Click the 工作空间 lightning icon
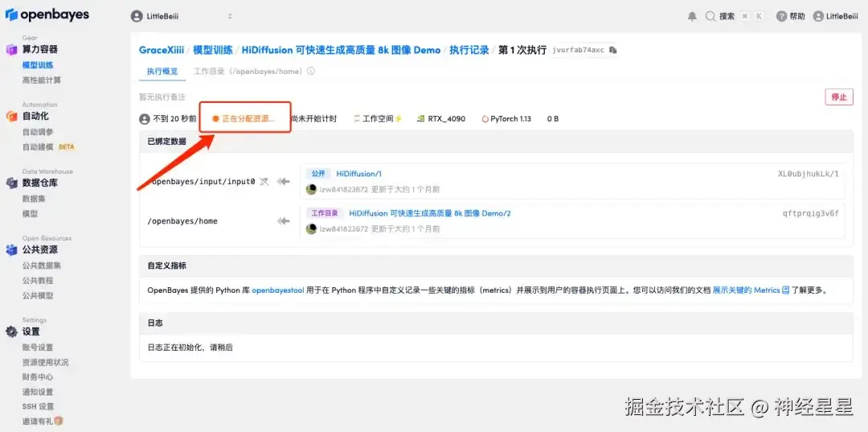 pyautogui.click(x=399, y=118)
